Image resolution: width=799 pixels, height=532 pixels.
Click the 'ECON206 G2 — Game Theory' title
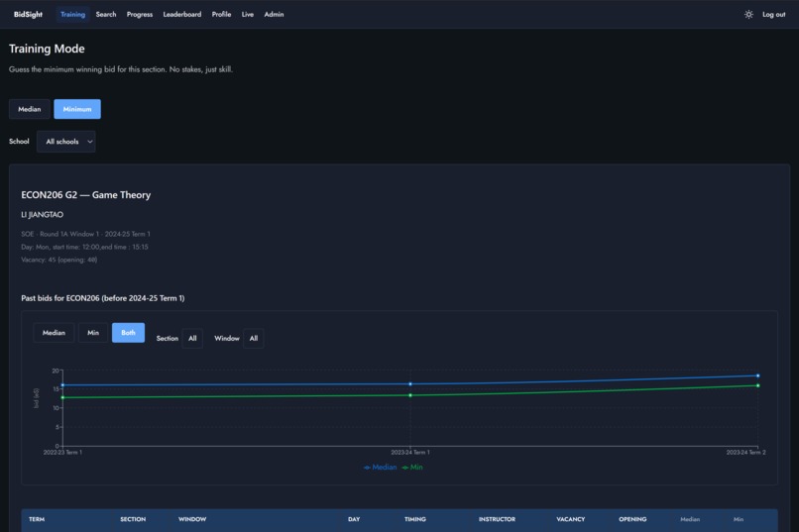[85, 195]
